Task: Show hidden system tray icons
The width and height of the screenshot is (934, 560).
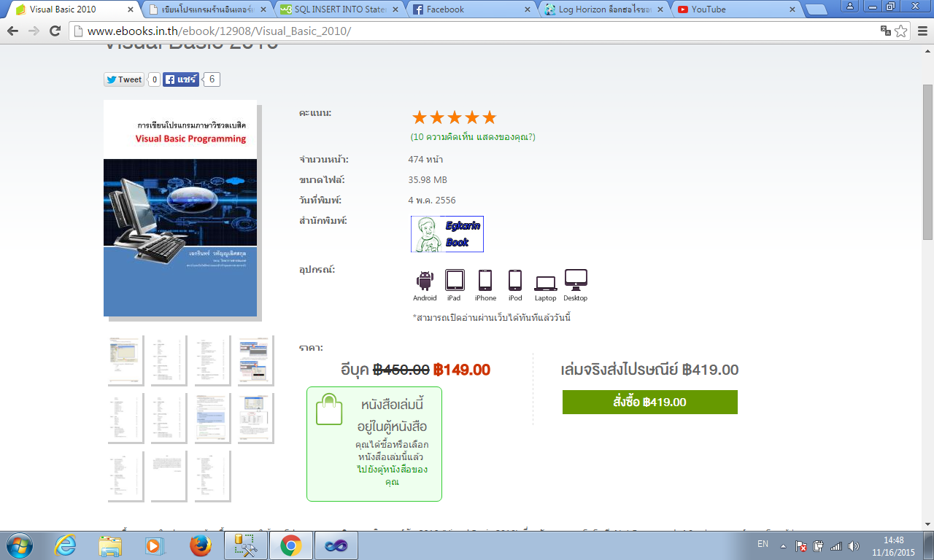Action: [784, 545]
